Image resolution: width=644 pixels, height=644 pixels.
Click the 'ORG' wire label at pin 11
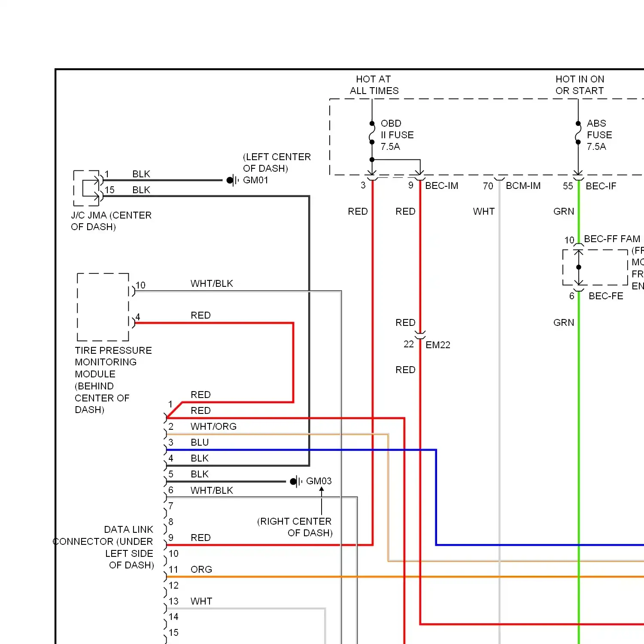201,569
